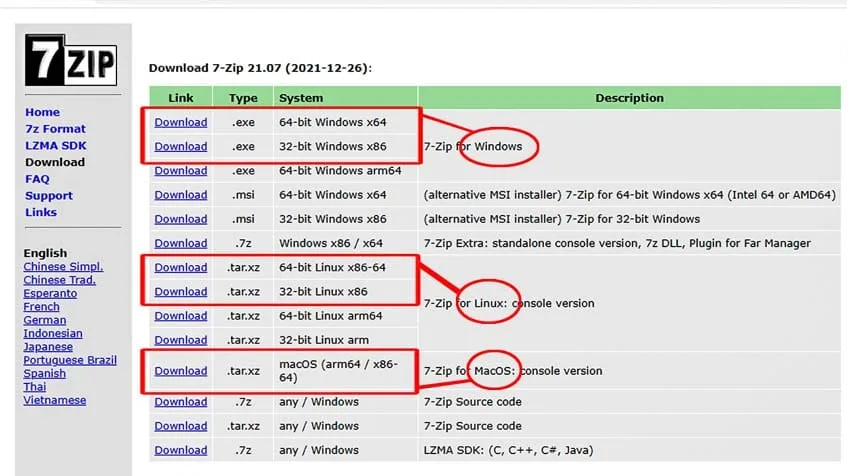847x476 pixels.
Task: Switch language to Vietnamese
Action: pyautogui.click(x=55, y=400)
